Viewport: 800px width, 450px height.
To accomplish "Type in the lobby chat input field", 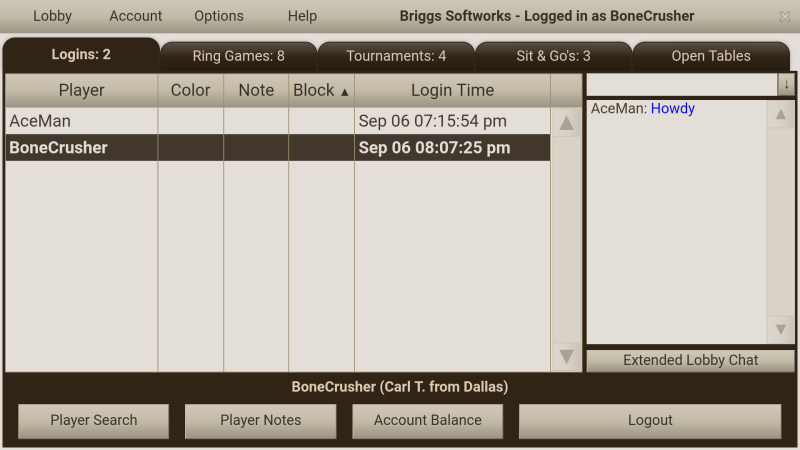I will pyautogui.click(x=681, y=85).
